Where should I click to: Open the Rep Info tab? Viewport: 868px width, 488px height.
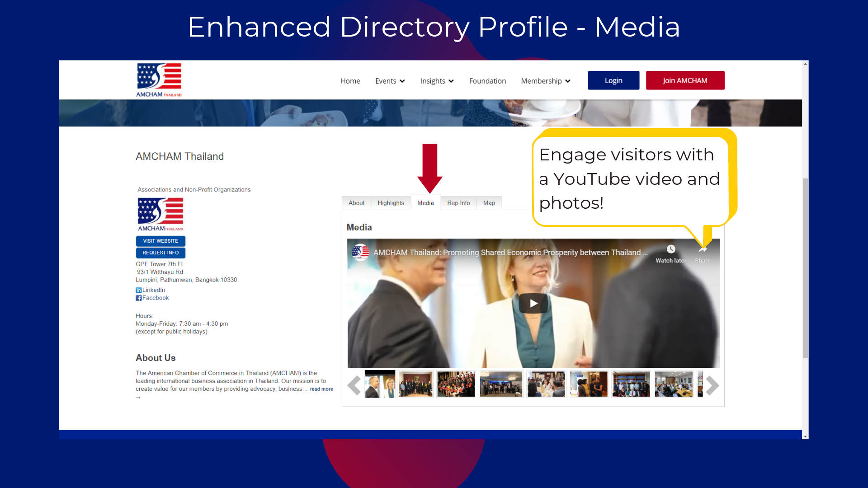(458, 203)
